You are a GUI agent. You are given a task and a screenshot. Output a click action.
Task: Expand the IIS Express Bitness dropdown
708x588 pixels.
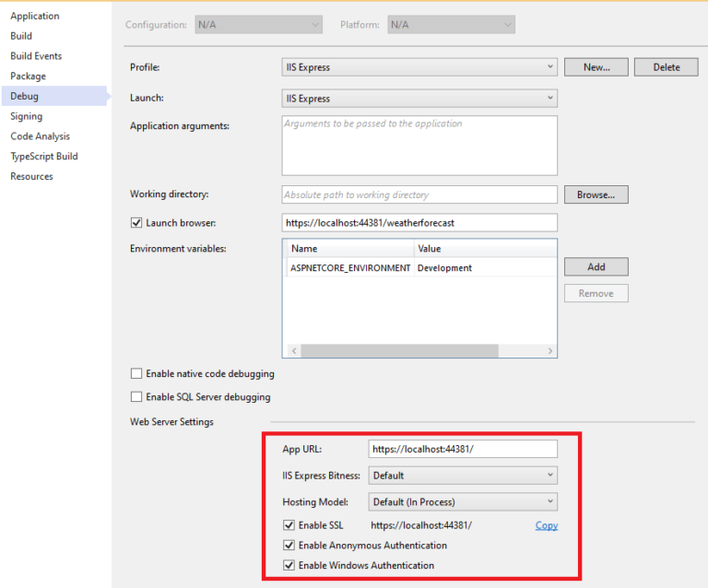[462, 476]
